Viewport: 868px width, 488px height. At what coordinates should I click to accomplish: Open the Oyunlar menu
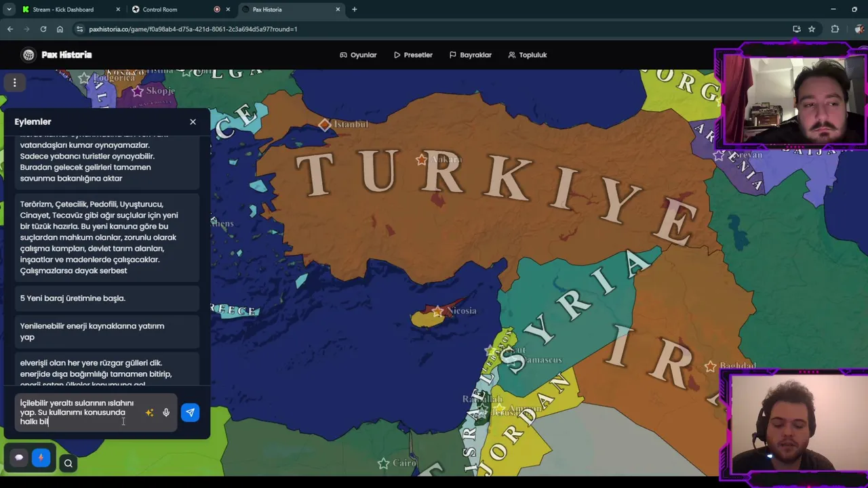358,55
